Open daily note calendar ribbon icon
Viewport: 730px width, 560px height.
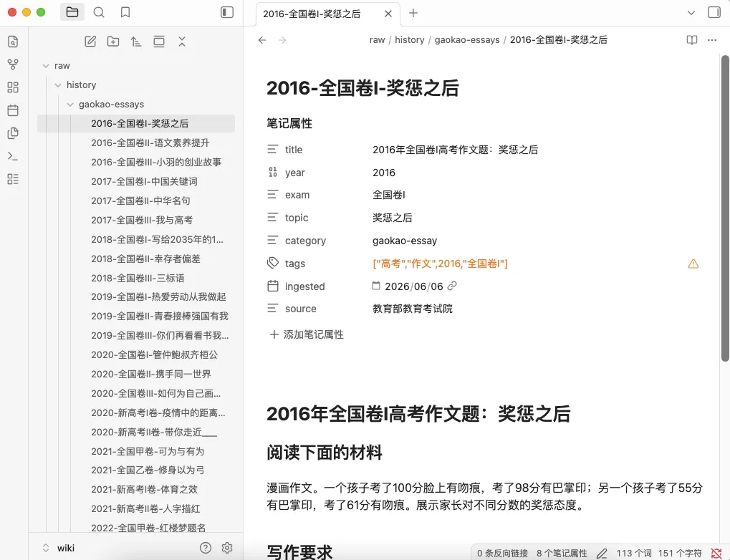pos(13,110)
